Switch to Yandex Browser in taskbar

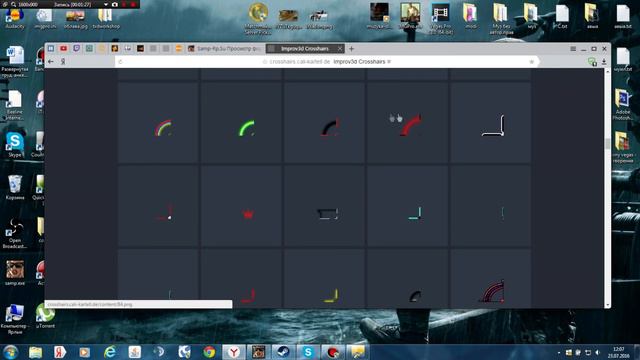(x=233, y=352)
